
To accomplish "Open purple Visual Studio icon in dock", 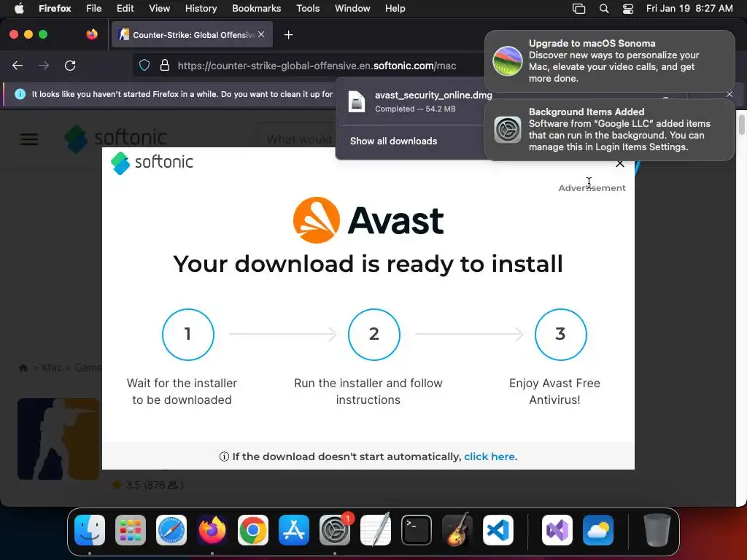I will [x=557, y=530].
